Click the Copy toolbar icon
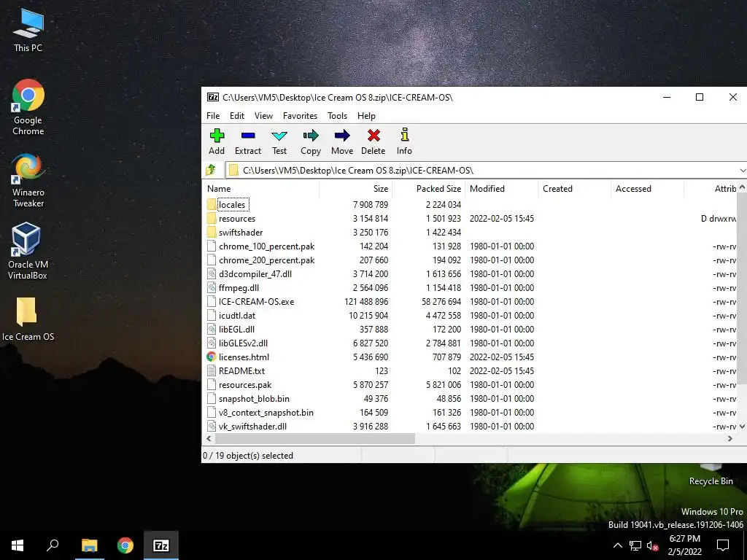This screenshot has height=560, width=747. 311,136
